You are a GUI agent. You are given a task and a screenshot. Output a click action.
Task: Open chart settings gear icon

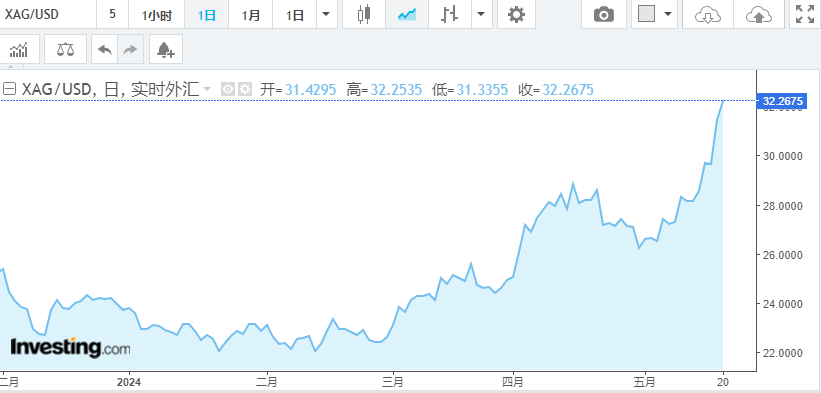(x=516, y=14)
